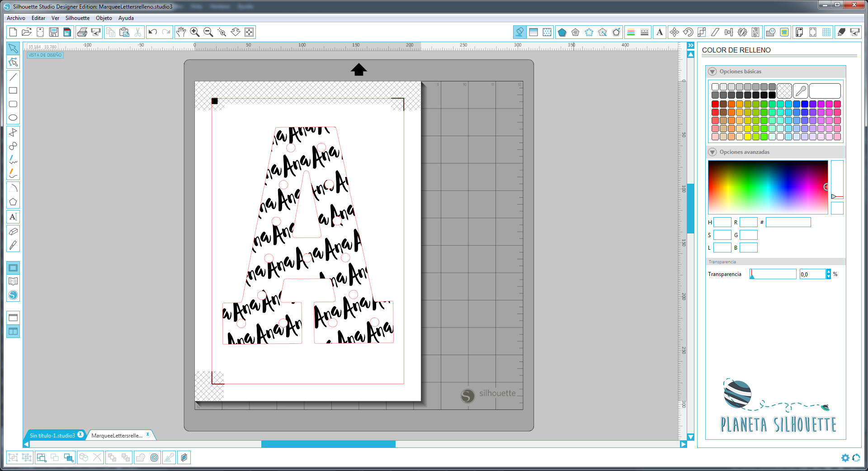
Task: Pick the red color swatch
Action: tap(715, 104)
